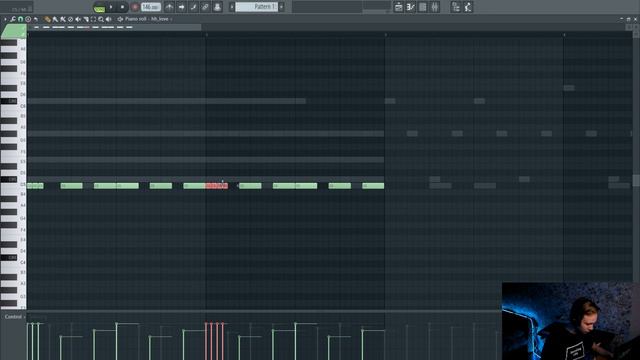Select previous pattern with left arrow
This screenshot has height=360, width=640.
coord(231,7)
